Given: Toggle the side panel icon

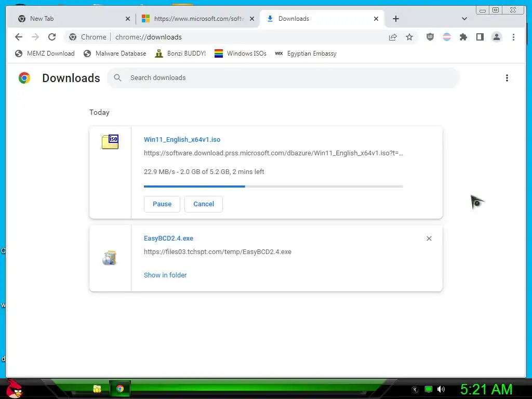Looking at the screenshot, I should pyautogui.click(x=480, y=37).
